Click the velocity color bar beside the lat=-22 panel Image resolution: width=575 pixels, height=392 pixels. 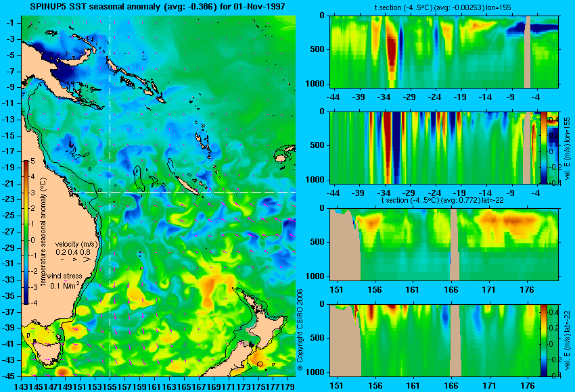click(543, 341)
